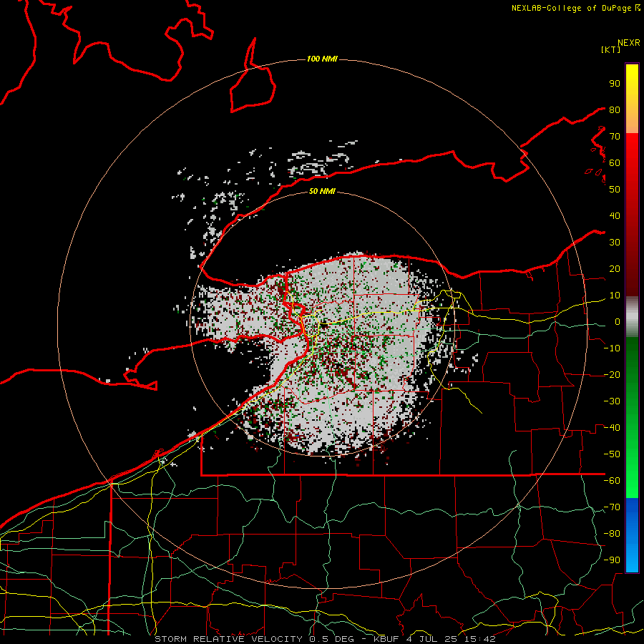Click the -40 value on the velocity scale

612,428
